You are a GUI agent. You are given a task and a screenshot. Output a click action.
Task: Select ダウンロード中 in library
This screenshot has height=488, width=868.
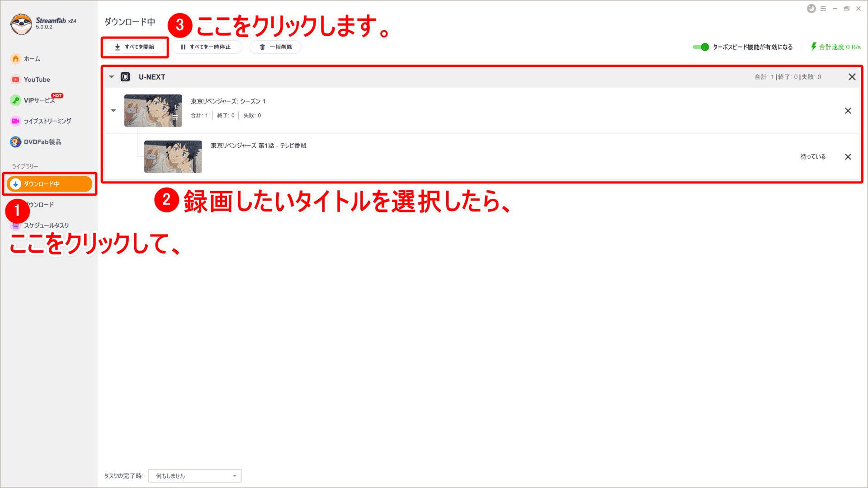49,184
